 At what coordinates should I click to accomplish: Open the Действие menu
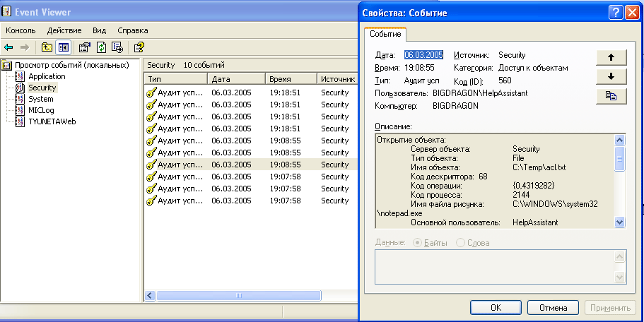[64, 30]
